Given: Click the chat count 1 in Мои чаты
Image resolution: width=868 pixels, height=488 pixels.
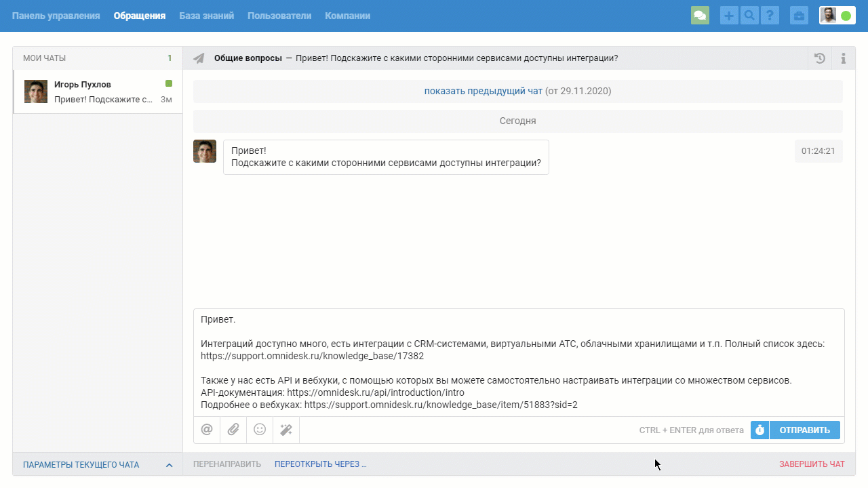Looking at the screenshot, I should click(170, 58).
